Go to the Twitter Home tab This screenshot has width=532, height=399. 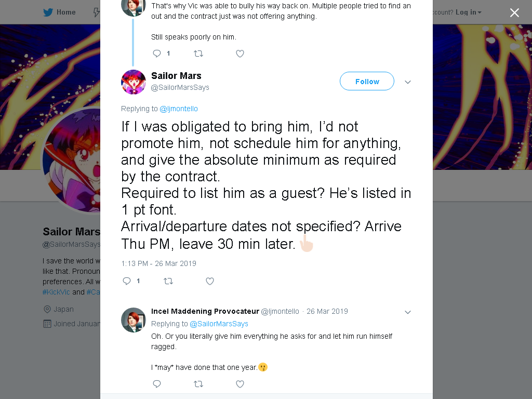(x=59, y=12)
